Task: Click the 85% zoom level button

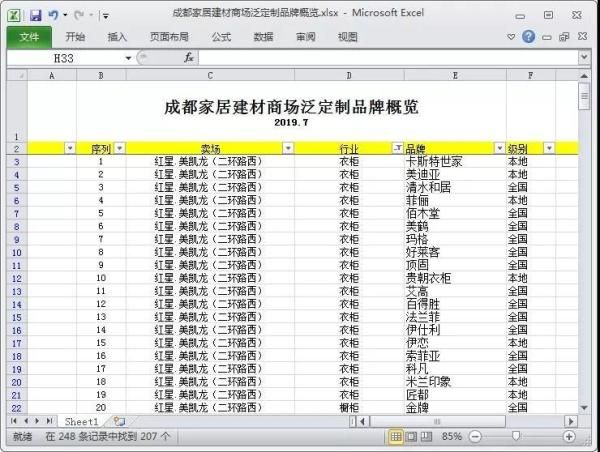Action: [451, 437]
